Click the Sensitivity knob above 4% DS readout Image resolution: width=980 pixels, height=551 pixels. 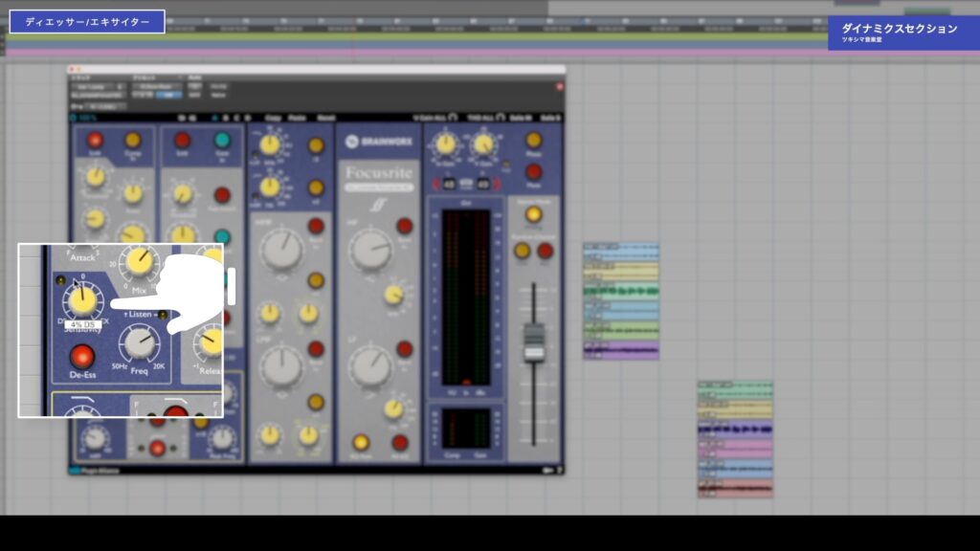(82, 300)
